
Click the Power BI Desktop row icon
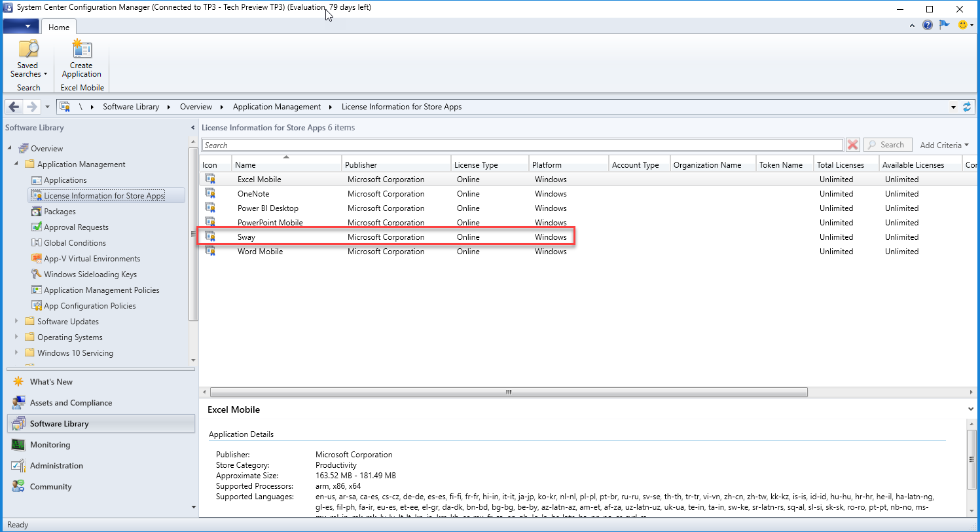(210, 208)
